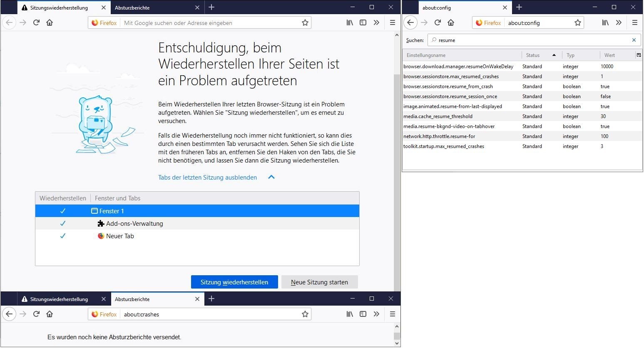Select the Neuer Tab entry in list

(197, 236)
